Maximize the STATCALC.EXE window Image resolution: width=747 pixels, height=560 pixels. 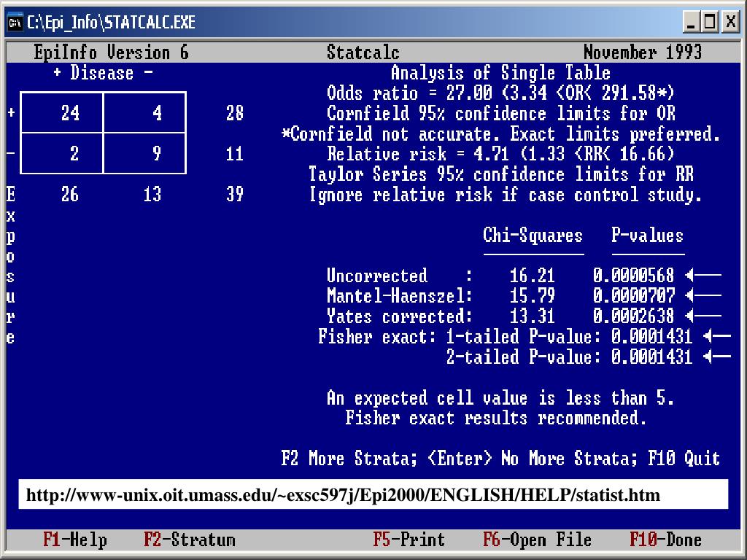click(x=710, y=22)
